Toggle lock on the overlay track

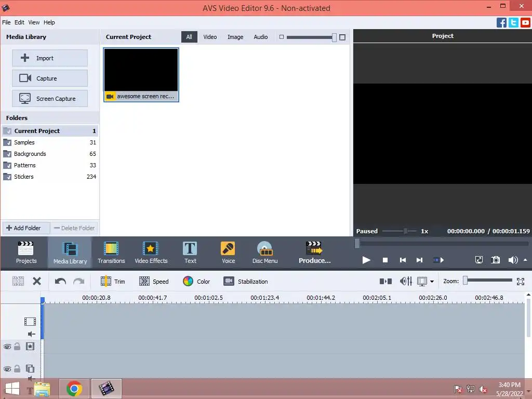point(17,368)
